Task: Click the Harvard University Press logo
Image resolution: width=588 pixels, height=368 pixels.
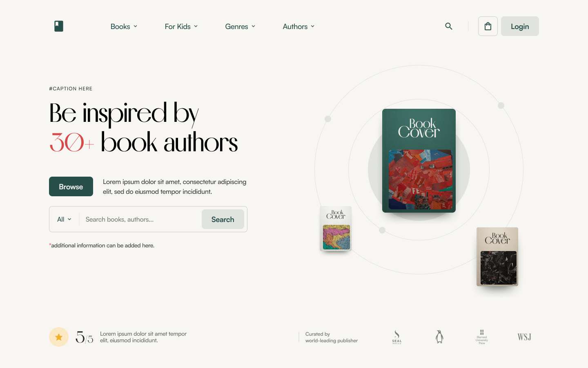Action: coord(482,337)
